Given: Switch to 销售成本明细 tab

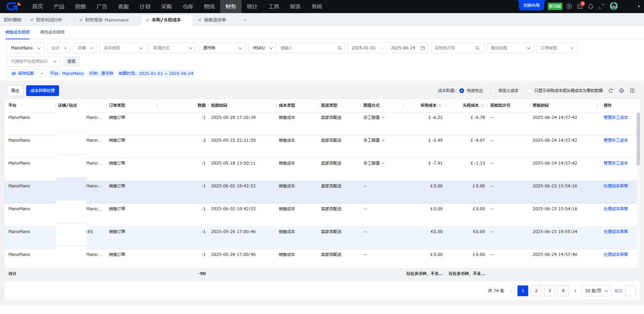Looking at the screenshot, I should [x=17, y=32].
